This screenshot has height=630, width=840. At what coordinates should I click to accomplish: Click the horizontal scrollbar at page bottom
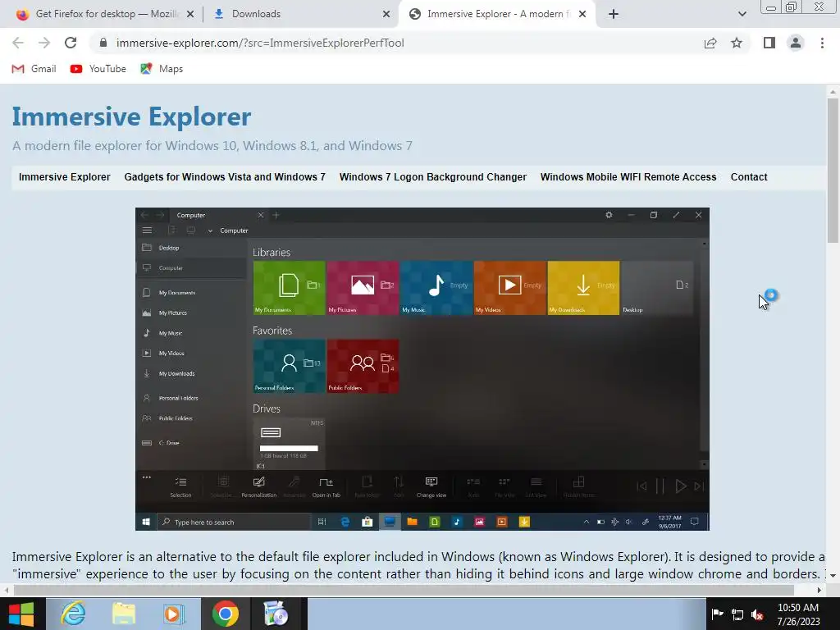coord(404,590)
